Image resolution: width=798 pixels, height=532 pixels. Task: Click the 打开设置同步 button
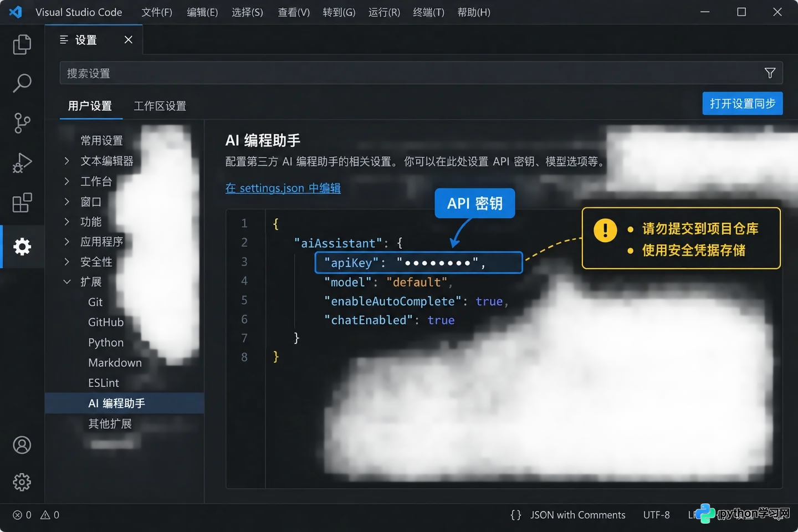pos(743,104)
